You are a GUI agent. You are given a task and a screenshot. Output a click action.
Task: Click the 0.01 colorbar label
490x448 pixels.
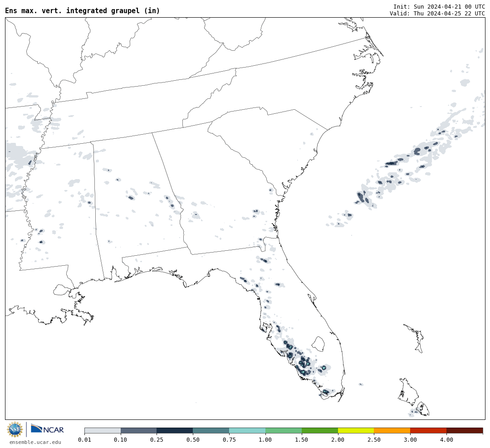84,439
